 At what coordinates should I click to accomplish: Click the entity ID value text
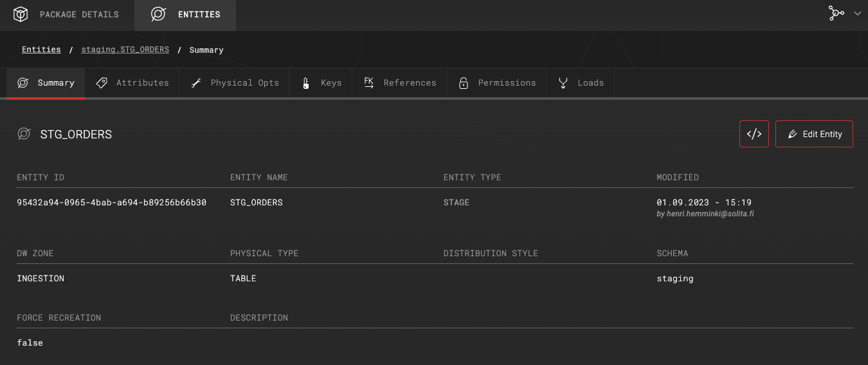[111, 203]
